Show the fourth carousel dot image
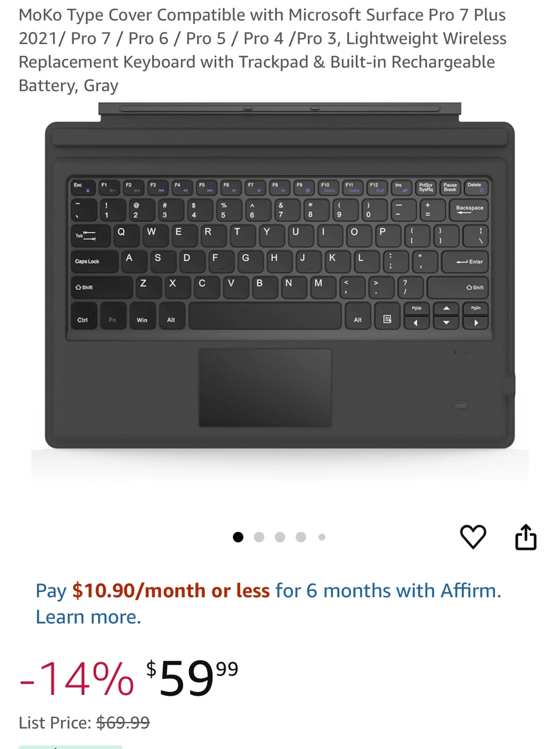This screenshot has width=560, height=749. (301, 537)
